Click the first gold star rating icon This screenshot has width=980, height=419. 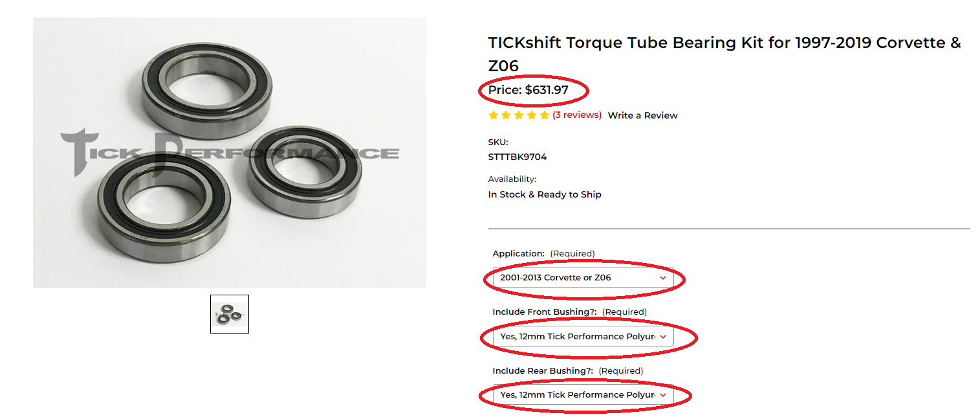(x=492, y=115)
